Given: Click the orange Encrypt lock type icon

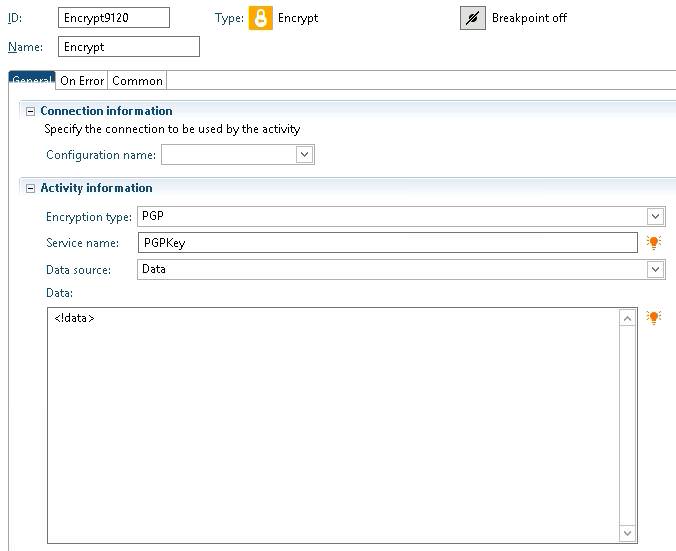Looking at the screenshot, I should point(260,18).
